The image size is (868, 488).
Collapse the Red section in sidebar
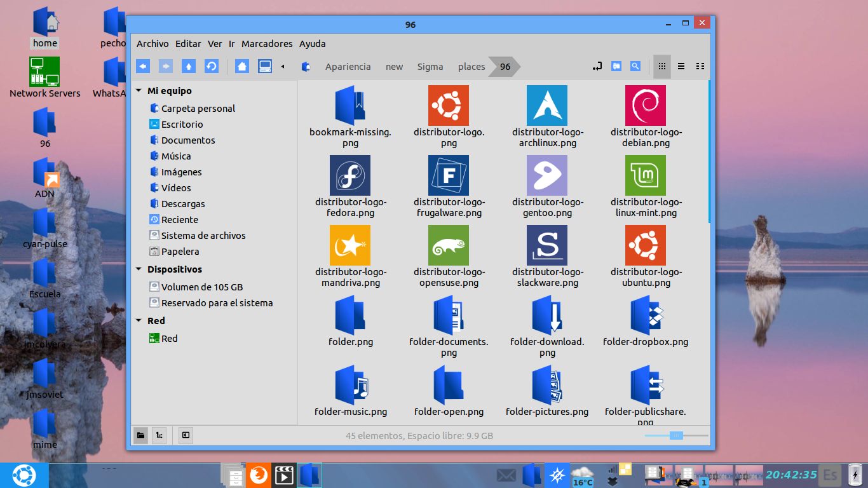pos(139,321)
